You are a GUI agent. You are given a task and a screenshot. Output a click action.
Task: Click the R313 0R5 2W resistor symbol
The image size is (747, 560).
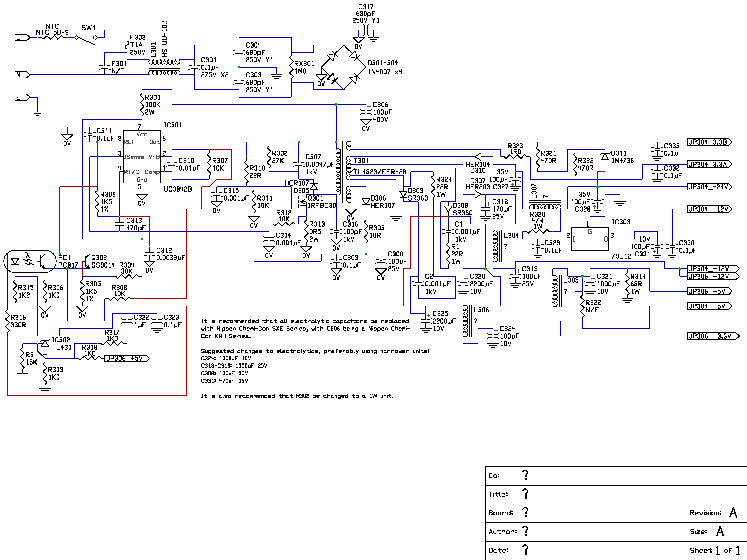coord(306,232)
